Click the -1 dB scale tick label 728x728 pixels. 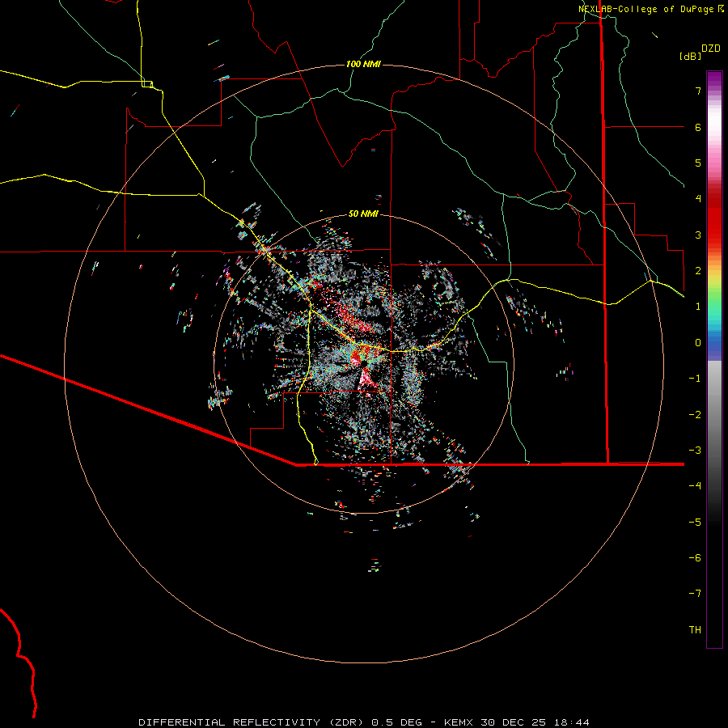[694, 379]
